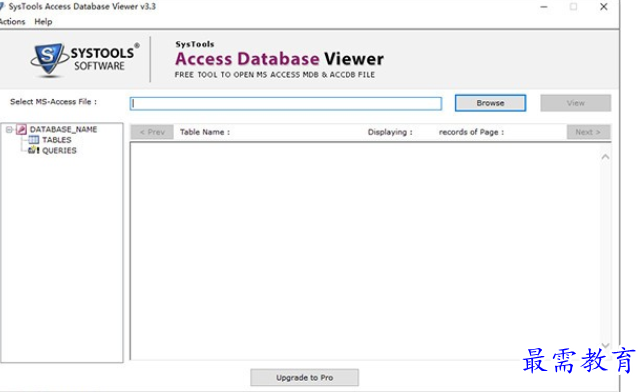Click the SysTools Software shield logo

pyautogui.click(x=49, y=60)
